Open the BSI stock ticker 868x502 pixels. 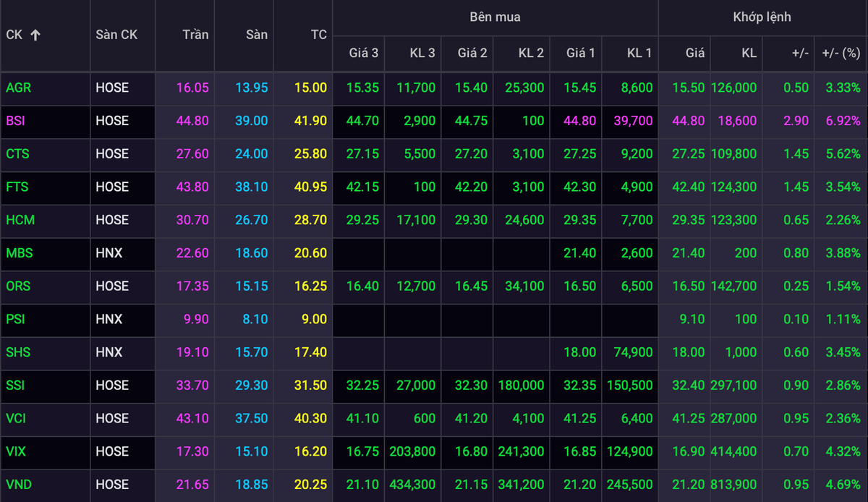[x=15, y=121]
